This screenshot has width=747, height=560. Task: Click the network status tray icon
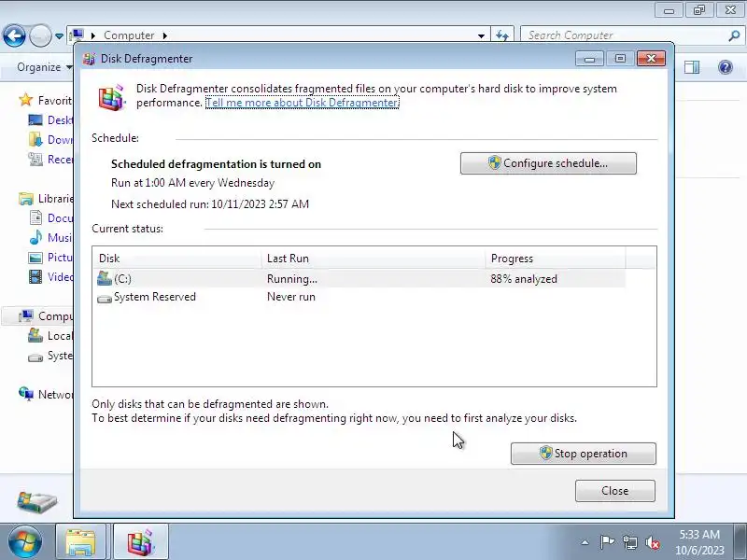tap(629, 542)
